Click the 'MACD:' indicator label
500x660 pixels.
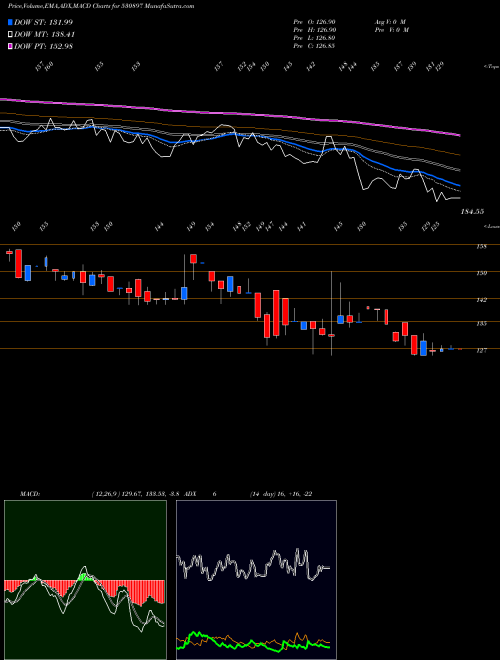[x=29, y=494]
